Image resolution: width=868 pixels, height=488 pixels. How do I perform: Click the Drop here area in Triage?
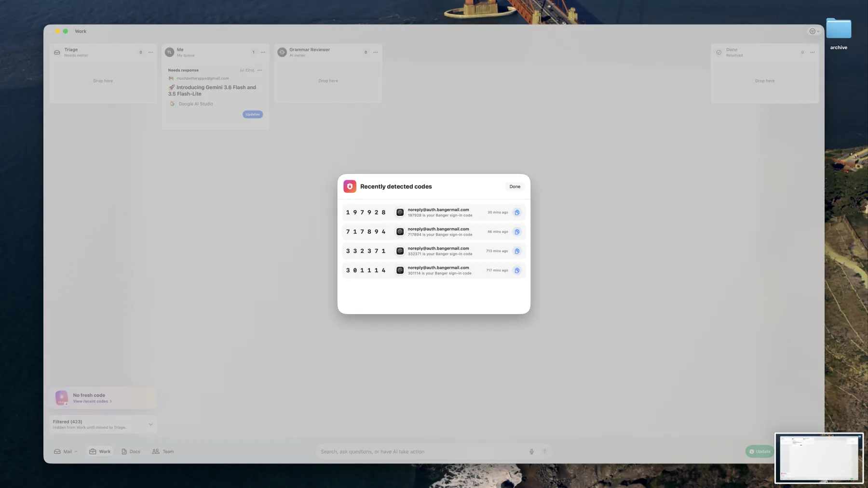click(x=103, y=81)
